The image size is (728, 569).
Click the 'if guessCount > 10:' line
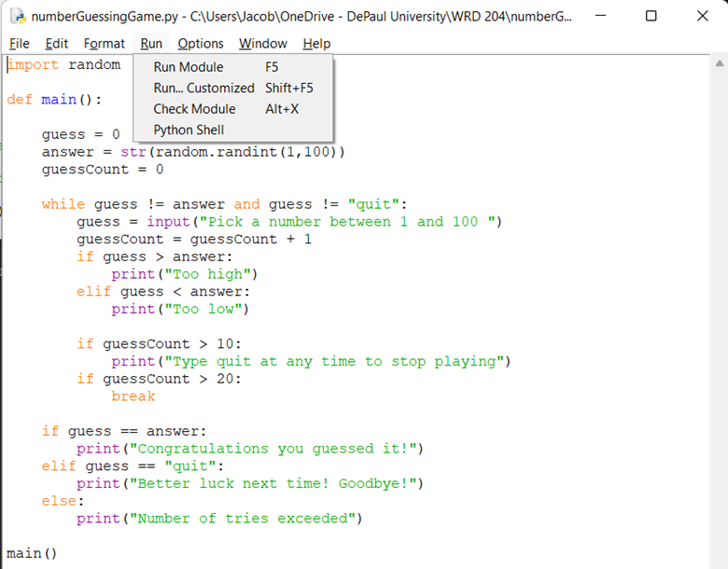[x=159, y=344]
